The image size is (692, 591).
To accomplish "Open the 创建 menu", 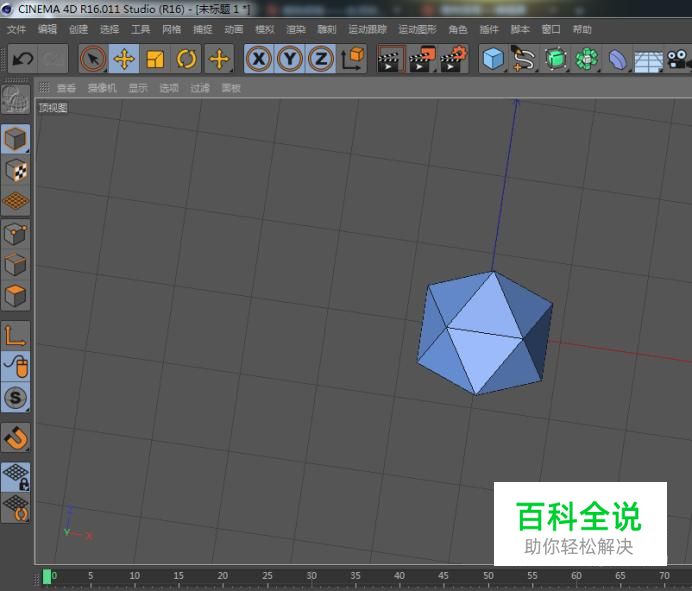I will tap(78, 30).
